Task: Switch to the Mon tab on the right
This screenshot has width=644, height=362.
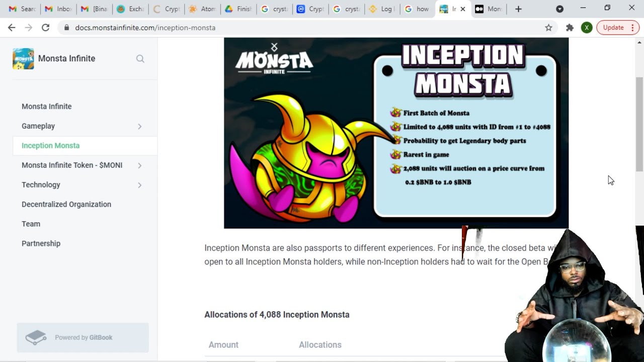Action: [x=489, y=9]
